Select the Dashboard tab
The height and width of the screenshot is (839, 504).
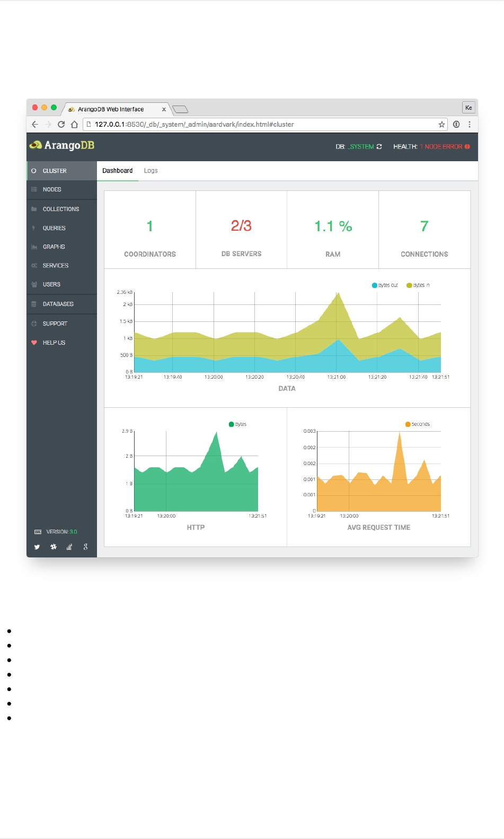(x=118, y=171)
